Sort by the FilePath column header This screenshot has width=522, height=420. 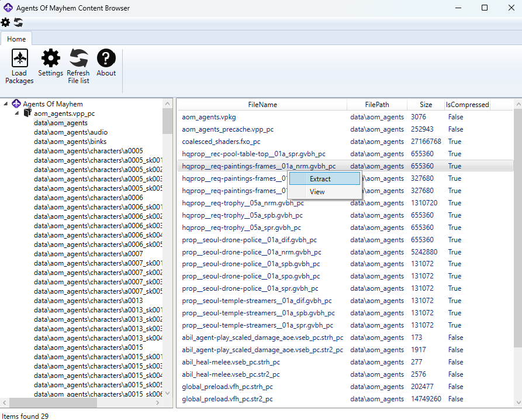click(x=377, y=105)
